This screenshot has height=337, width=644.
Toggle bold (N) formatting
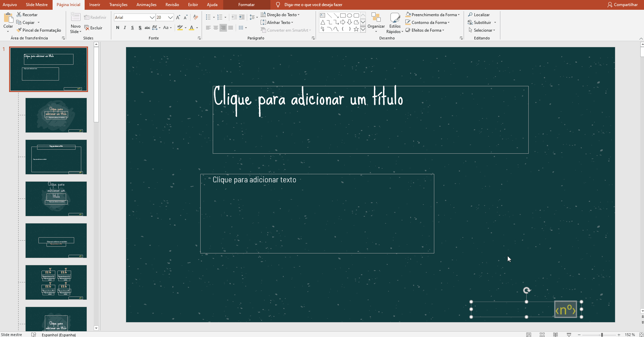[118, 28]
